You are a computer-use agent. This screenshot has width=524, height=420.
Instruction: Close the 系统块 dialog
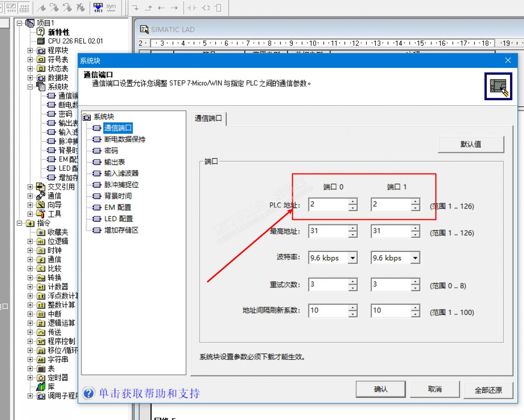pyautogui.click(x=508, y=61)
